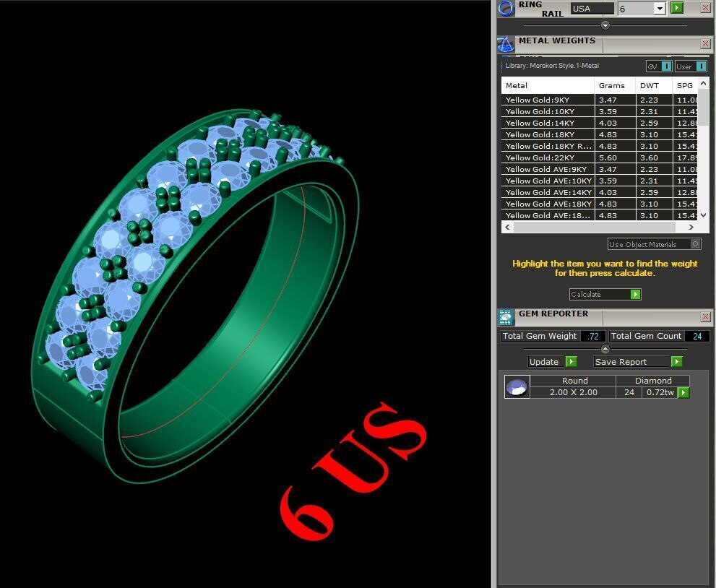
Task: Click the Calculate button
Action: (605, 295)
